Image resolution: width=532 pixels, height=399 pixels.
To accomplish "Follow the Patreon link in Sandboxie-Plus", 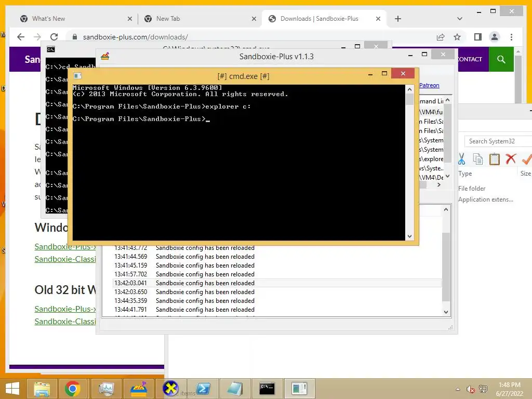I will (429, 85).
